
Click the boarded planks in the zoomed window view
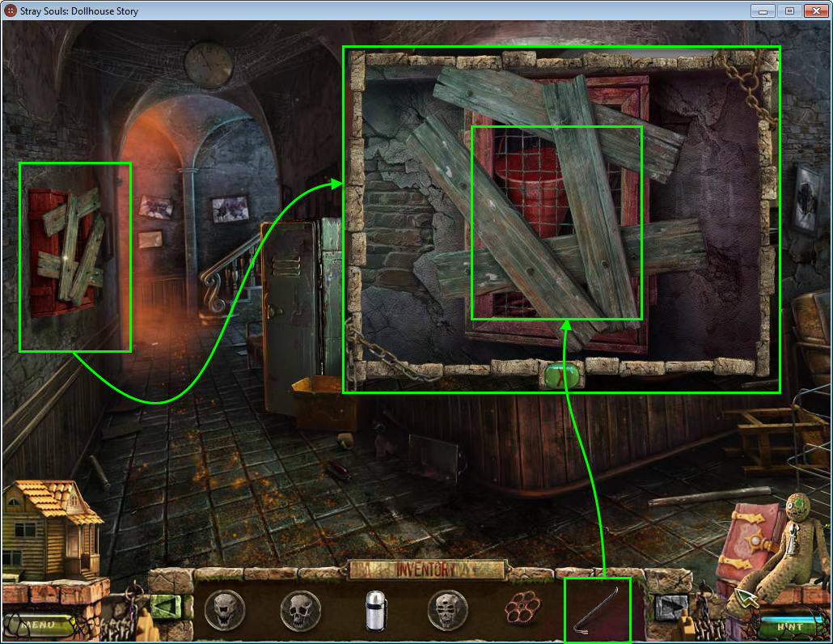[x=556, y=222]
